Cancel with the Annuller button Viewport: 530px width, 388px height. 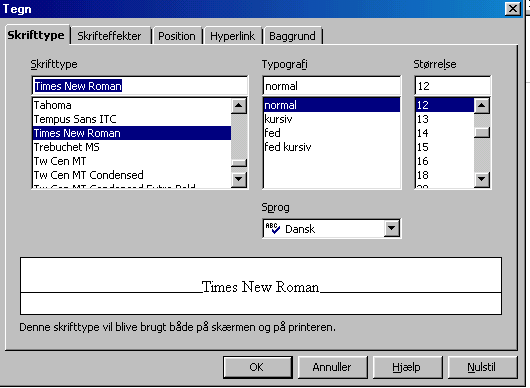point(332,367)
